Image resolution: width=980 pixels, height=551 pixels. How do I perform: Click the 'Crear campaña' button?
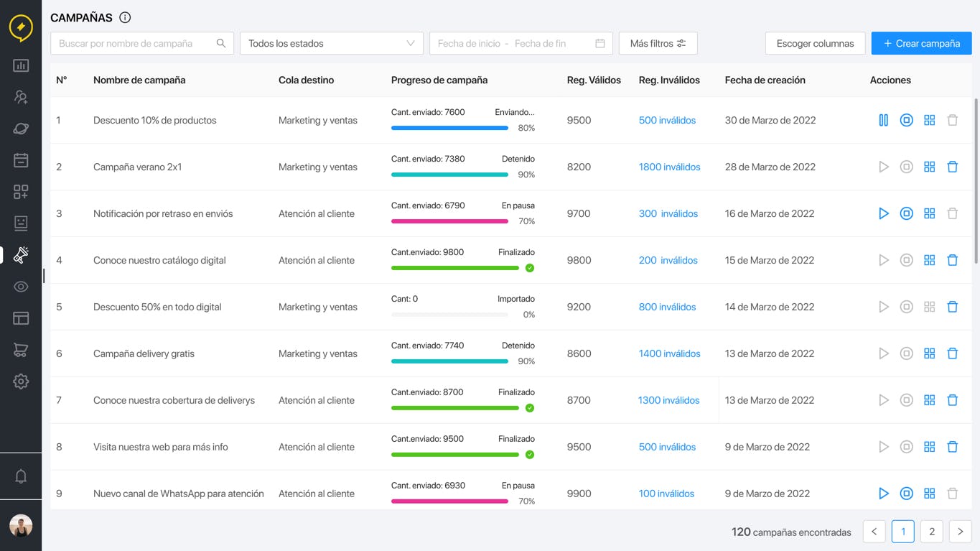point(921,43)
